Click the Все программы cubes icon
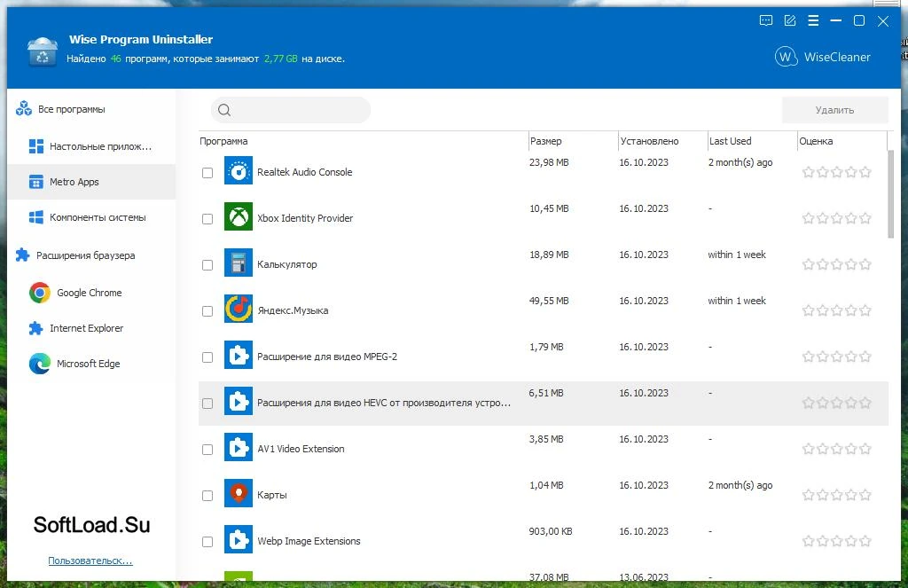908x588 pixels. click(24, 108)
